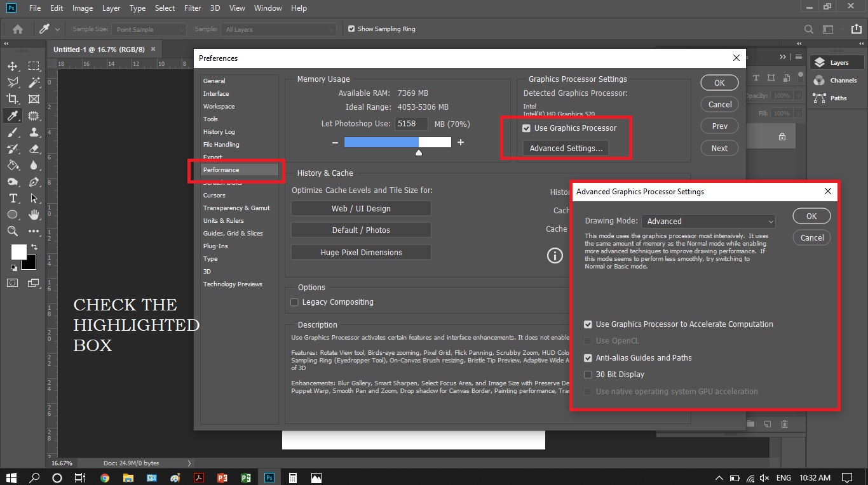Select Transparency & Gamut preferences category
This screenshot has width=868, height=485.
pos(236,208)
